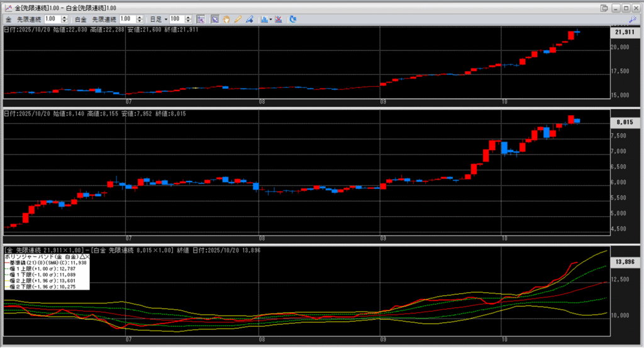Select the drawing edit pen tool

[249, 19]
